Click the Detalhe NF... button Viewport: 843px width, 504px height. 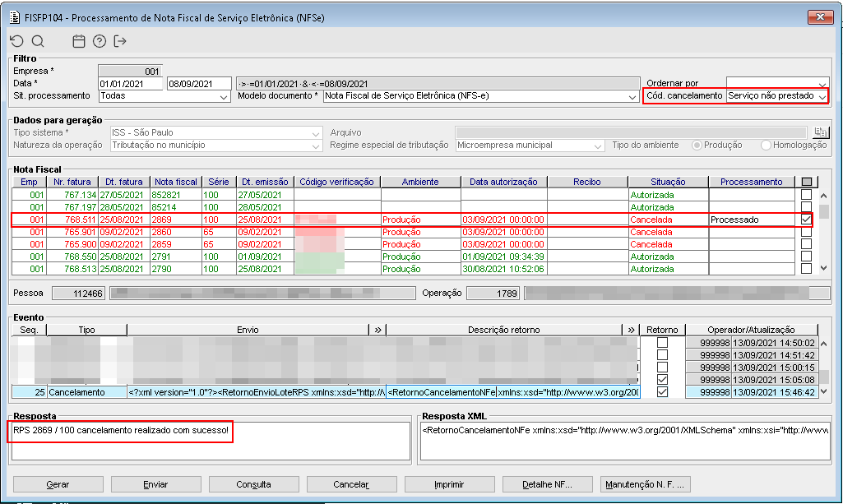click(547, 484)
